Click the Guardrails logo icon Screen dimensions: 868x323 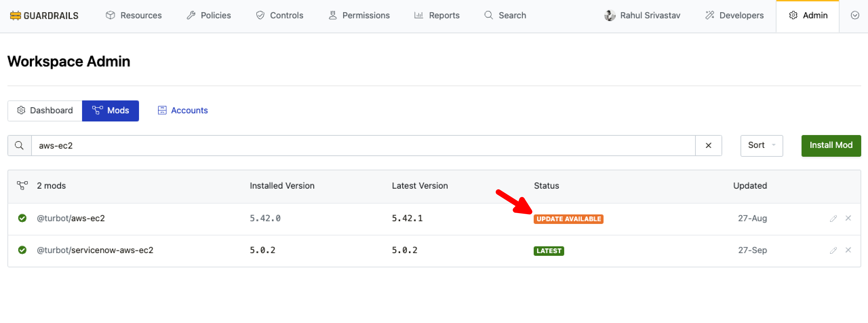15,16
